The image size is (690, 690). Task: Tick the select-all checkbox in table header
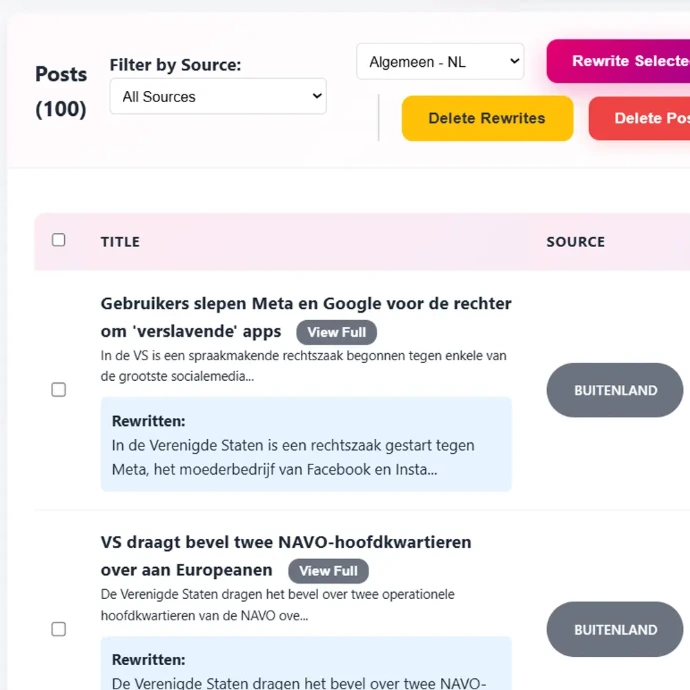(x=59, y=240)
